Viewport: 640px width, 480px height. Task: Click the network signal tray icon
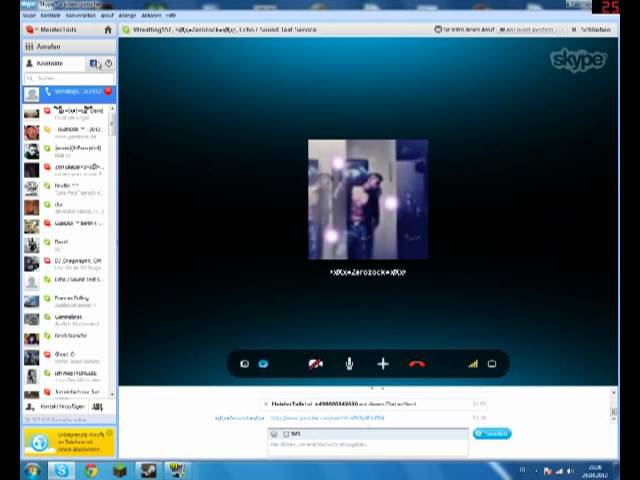559,471
